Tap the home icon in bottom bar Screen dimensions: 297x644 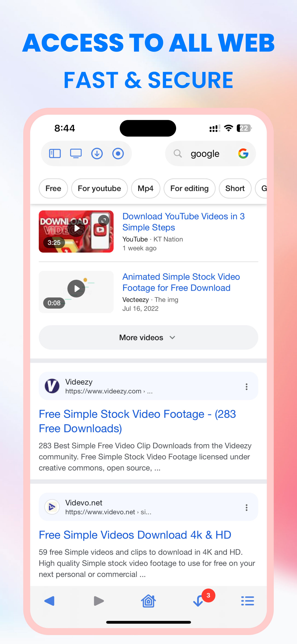(148, 601)
